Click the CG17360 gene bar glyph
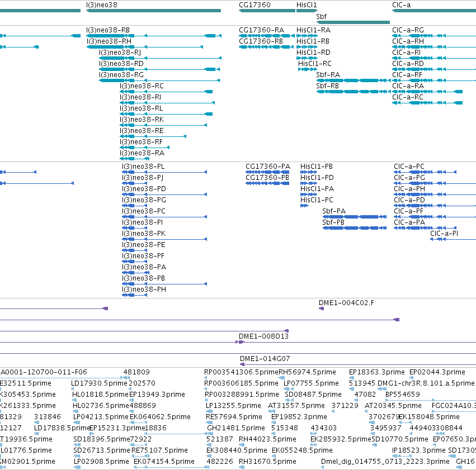476x470 pixels. tap(267, 11)
